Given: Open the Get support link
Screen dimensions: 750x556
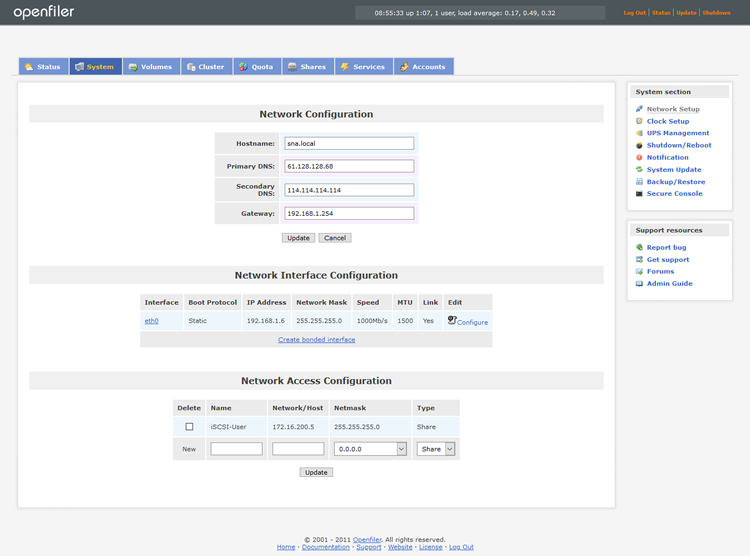Looking at the screenshot, I should coord(668,259).
